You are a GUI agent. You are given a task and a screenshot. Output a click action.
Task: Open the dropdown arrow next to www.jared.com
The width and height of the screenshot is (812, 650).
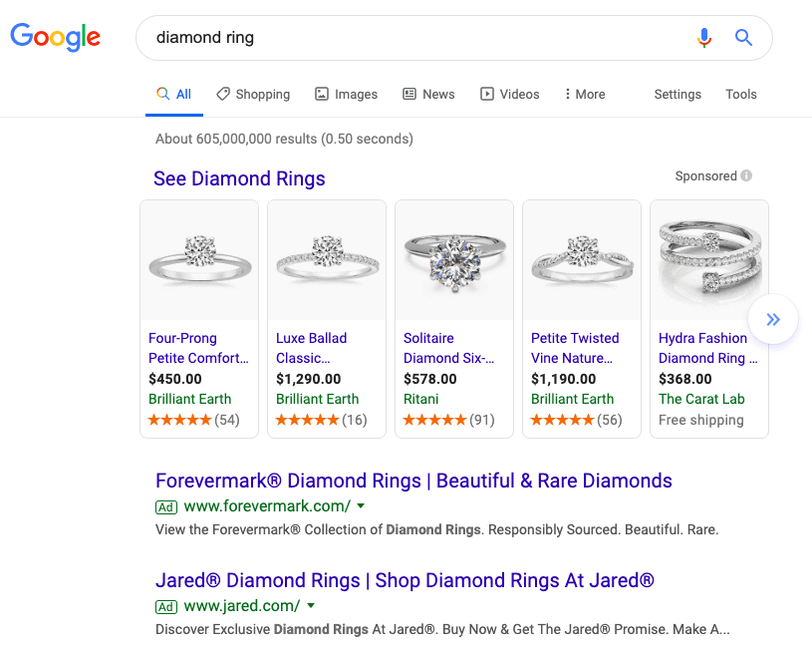click(311, 605)
